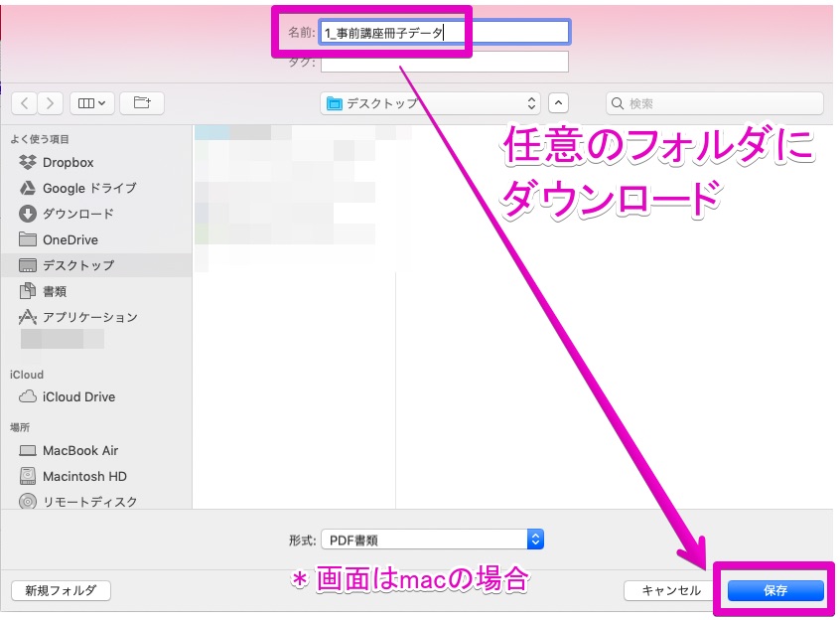Image resolution: width=840 pixels, height=620 pixels.
Task: Click the Tags (タグ) input field
Action: tap(444, 62)
